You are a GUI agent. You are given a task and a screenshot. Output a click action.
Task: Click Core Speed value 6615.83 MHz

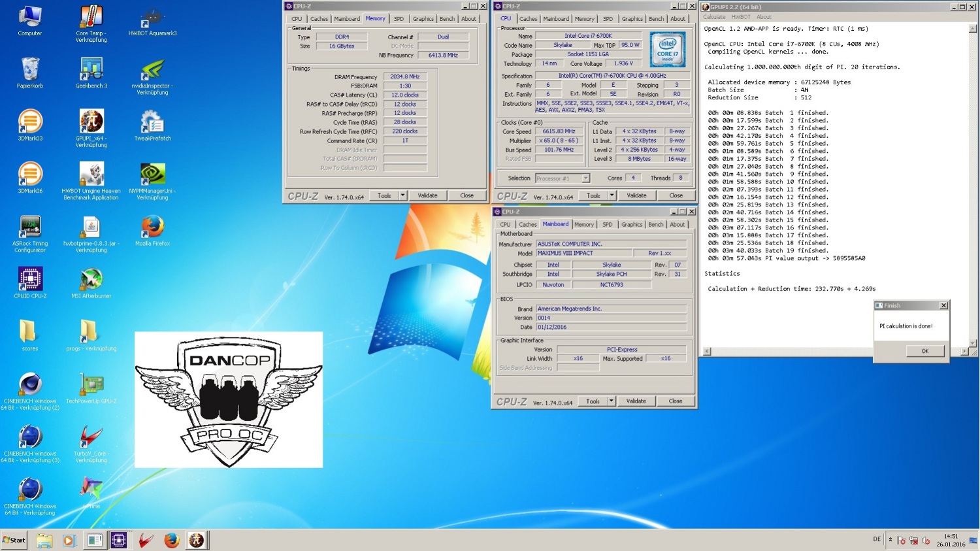point(559,131)
